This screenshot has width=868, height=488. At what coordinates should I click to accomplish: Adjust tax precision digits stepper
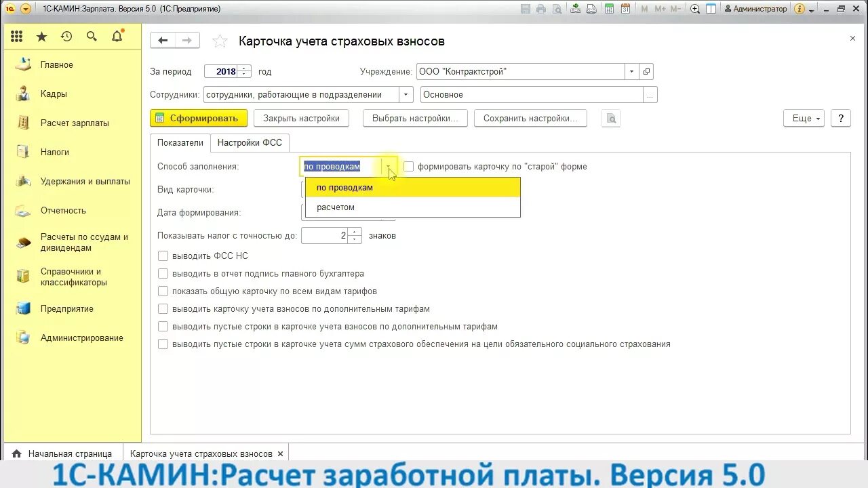[355, 236]
